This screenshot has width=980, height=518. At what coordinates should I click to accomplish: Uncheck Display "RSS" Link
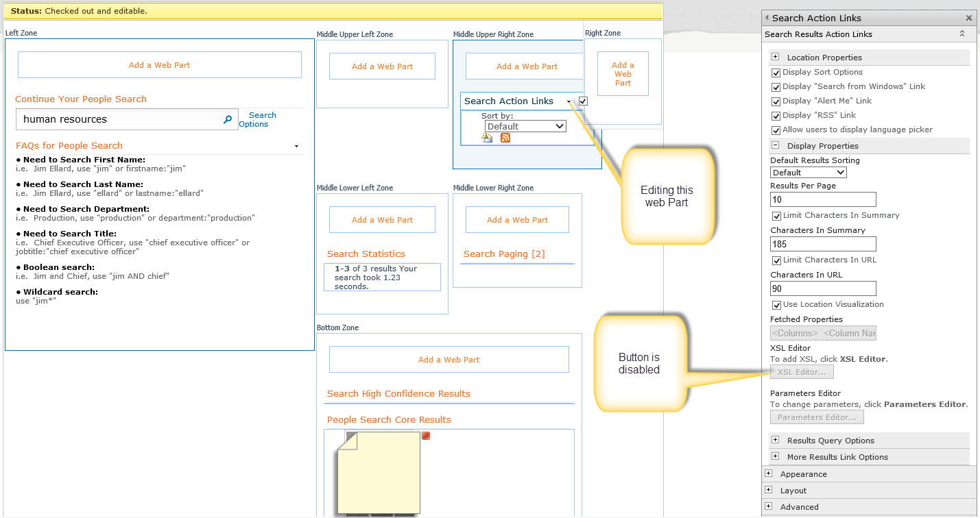(x=776, y=116)
